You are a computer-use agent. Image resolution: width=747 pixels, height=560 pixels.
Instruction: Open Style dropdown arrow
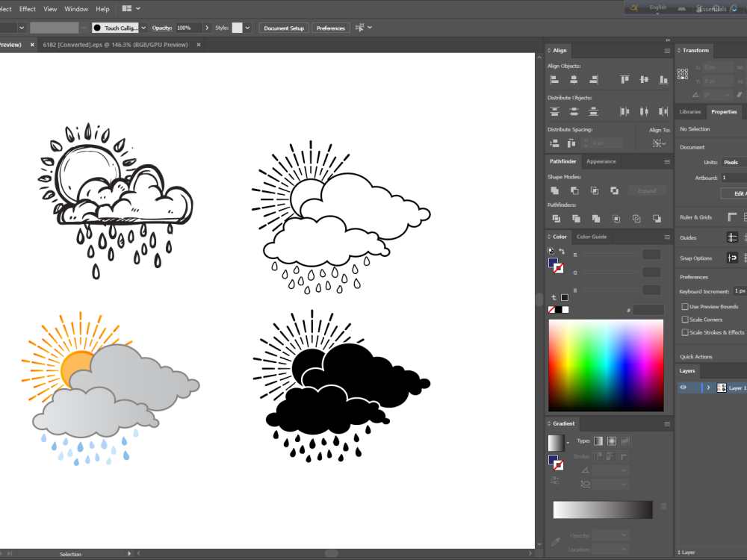pyautogui.click(x=247, y=28)
